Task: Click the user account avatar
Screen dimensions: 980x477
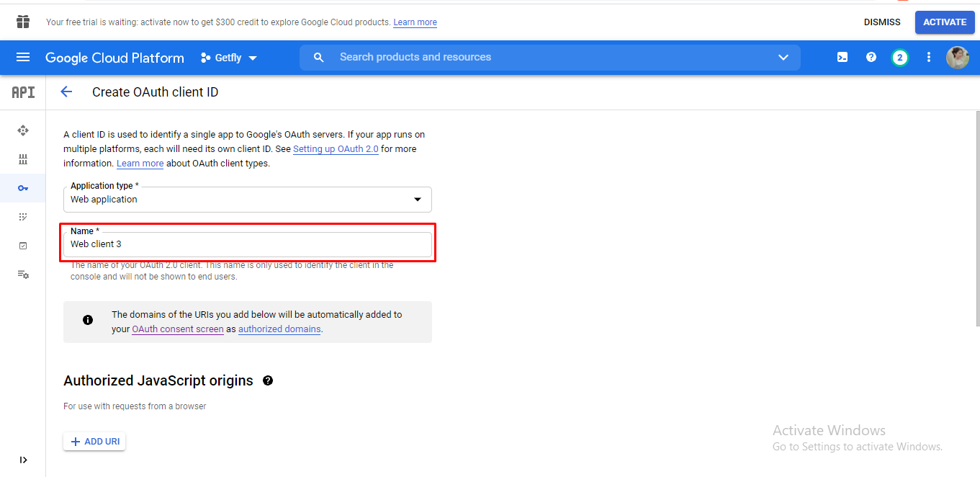Action: tap(957, 58)
